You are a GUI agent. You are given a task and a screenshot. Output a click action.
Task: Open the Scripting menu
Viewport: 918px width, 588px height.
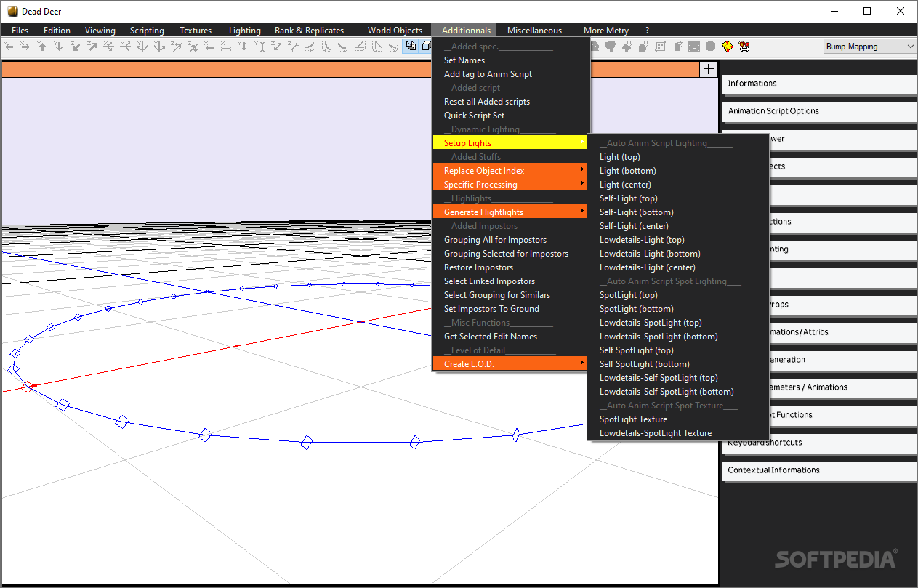147,31
